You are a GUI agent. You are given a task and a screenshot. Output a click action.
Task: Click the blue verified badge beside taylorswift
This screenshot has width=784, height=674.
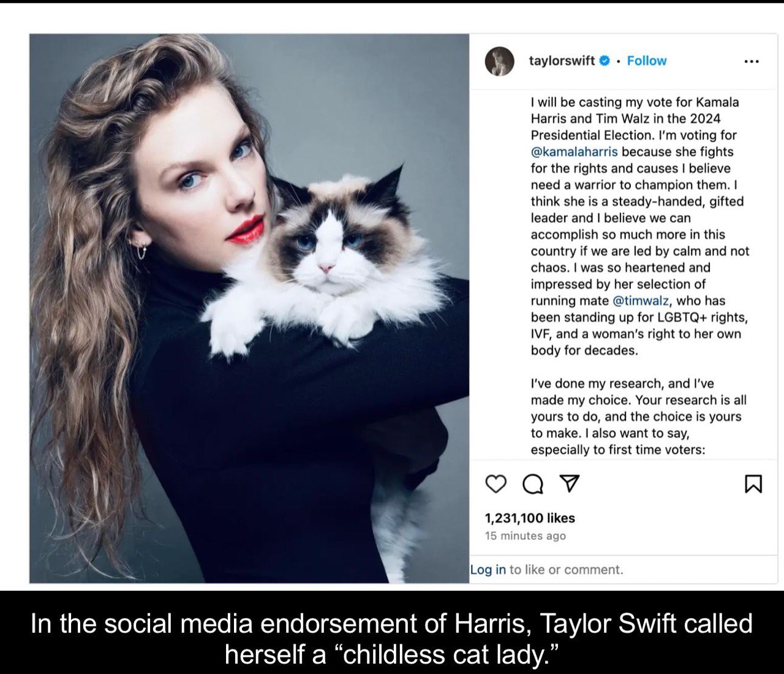tap(605, 61)
